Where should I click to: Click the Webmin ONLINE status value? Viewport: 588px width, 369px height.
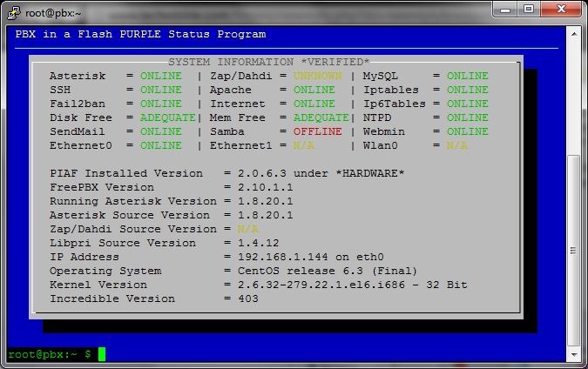[467, 131]
